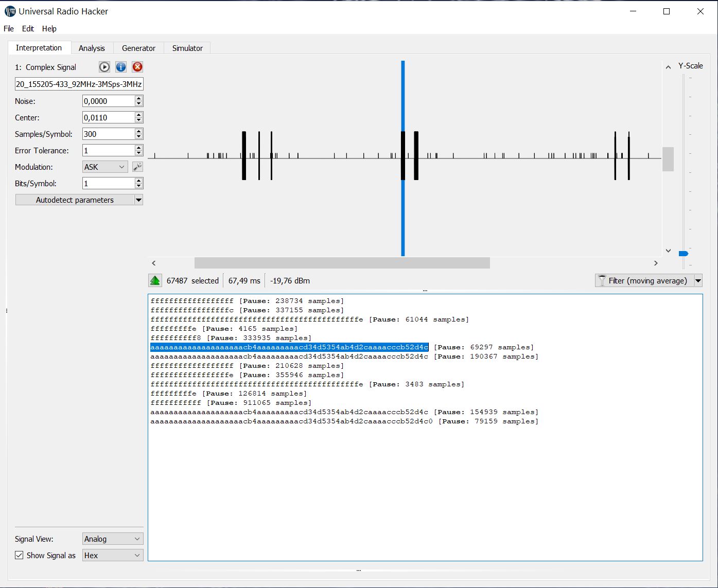The height and width of the screenshot is (588, 718).
Task: Open modulation settings wrench icon
Action: click(x=137, y=167)
